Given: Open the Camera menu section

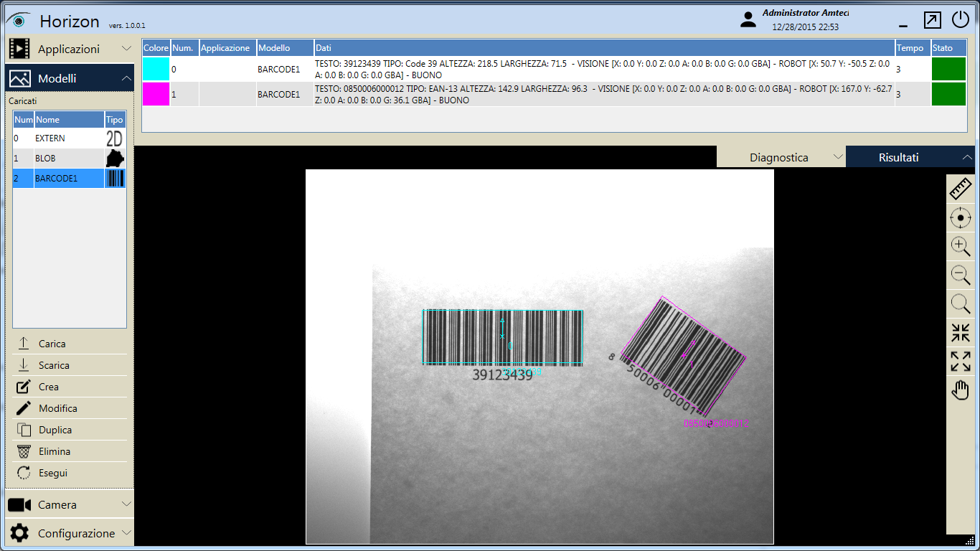Looking at the screenshot, I should [70, 504].
